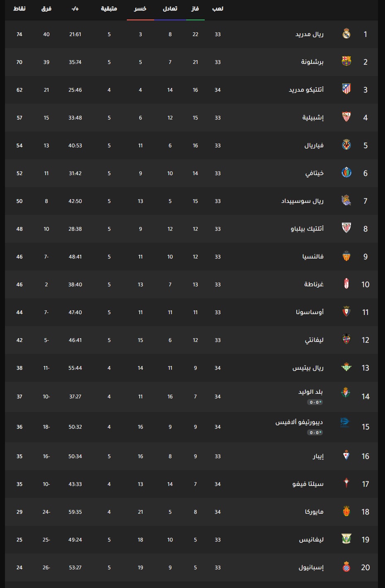Click live 0-0 badge under ديبورتيفو ألافيس
The width and height of the screenshot is (385, 588).
315,432
